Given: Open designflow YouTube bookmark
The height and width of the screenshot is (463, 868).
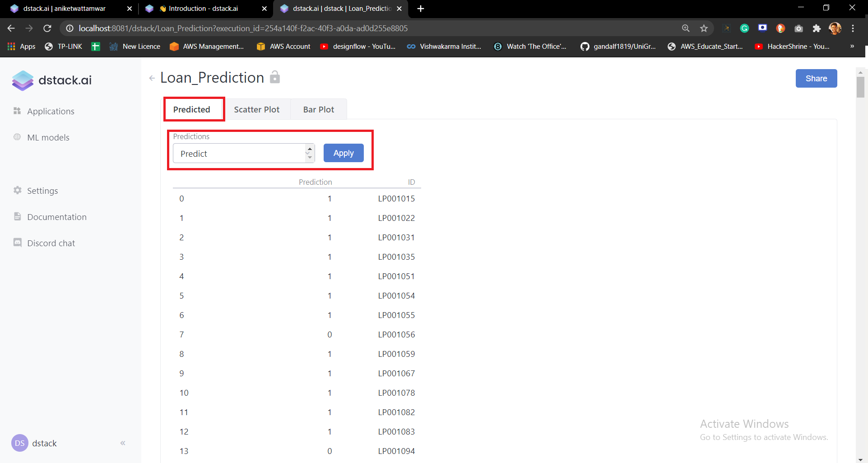Looking at the screenshot, I should 358,47.
